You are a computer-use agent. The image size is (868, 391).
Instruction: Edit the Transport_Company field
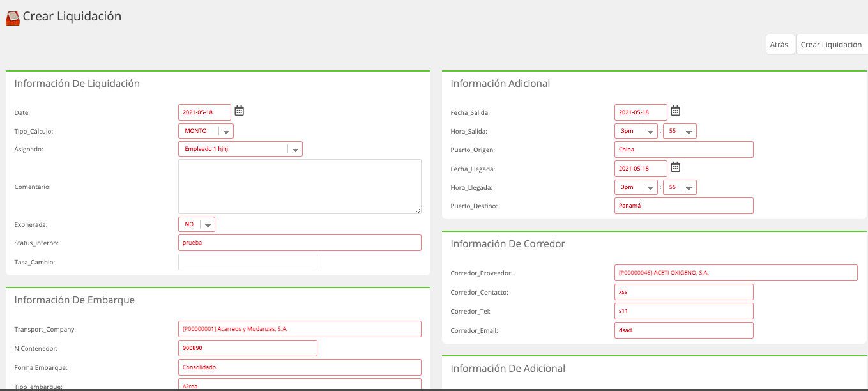pos(300,329)
